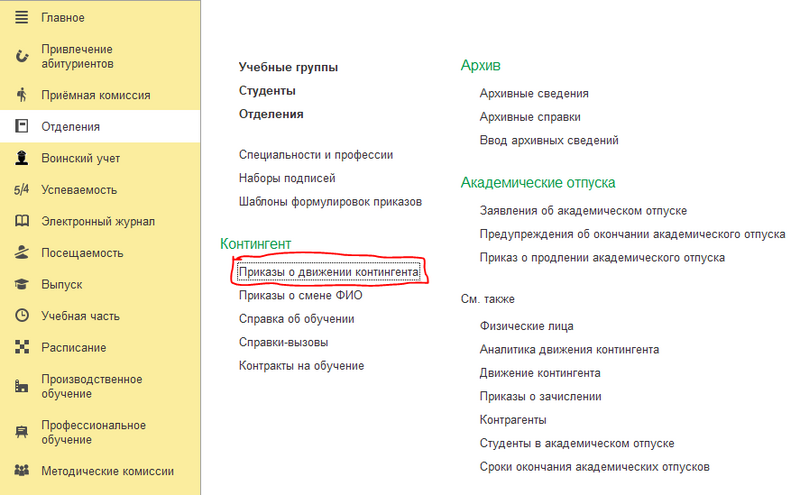
Task: Switch to the Электронный журнал section
Action: (x=100, y=221)
